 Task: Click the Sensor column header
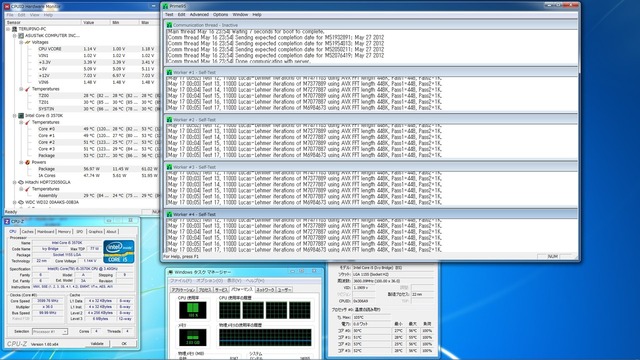coord(42,22)
